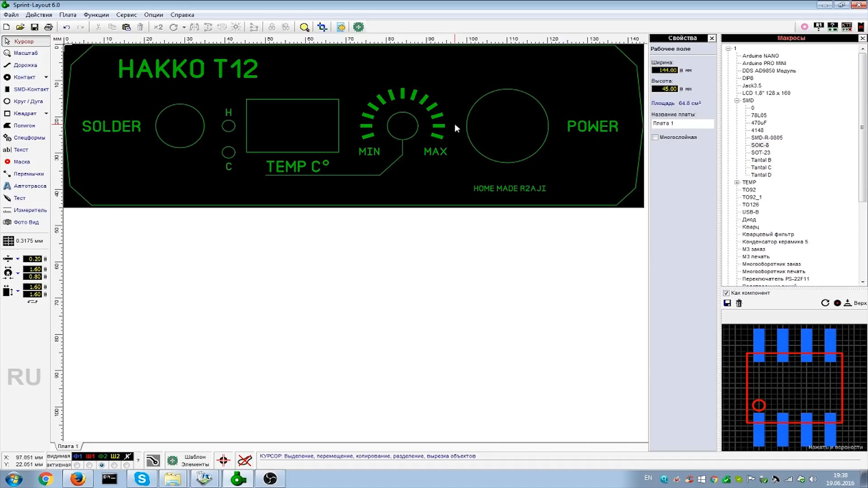Click the zoom magnifier toolbar icon

[x=304, y=27]
